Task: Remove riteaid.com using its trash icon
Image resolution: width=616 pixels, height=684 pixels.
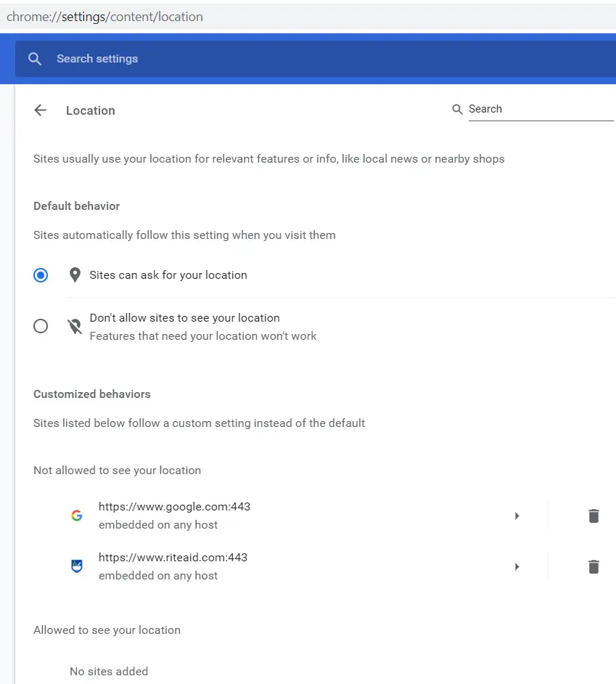Action: pos(594,566)
